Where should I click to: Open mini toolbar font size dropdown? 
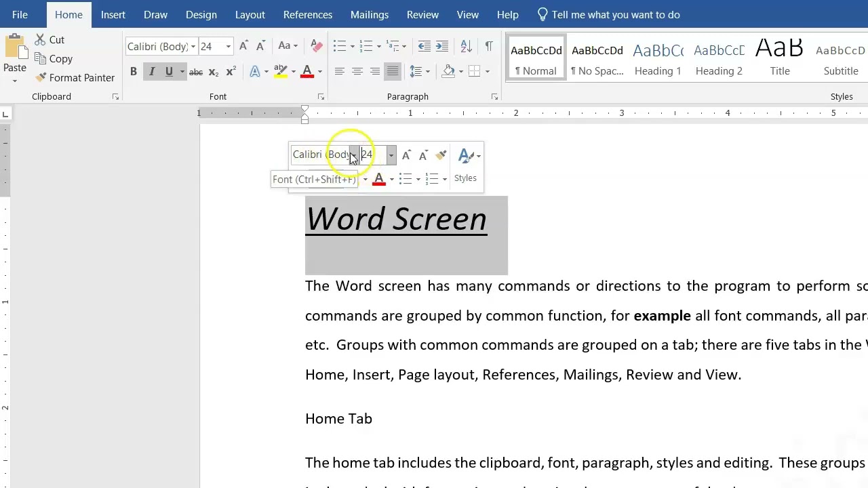pos(391,155)
